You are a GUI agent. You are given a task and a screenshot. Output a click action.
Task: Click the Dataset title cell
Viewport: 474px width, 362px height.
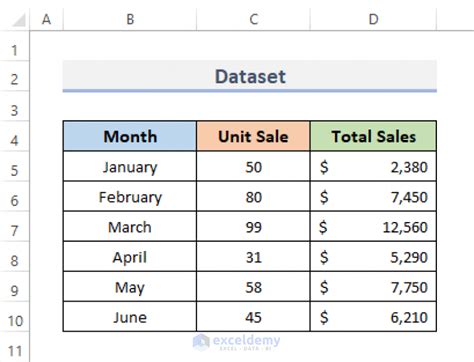pos(250,76)
